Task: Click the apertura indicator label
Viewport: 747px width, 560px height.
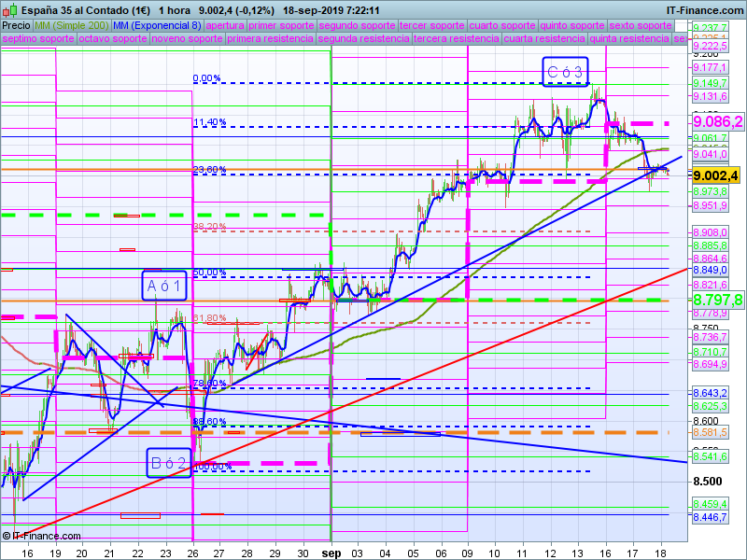Action: [x=227, y=25]
